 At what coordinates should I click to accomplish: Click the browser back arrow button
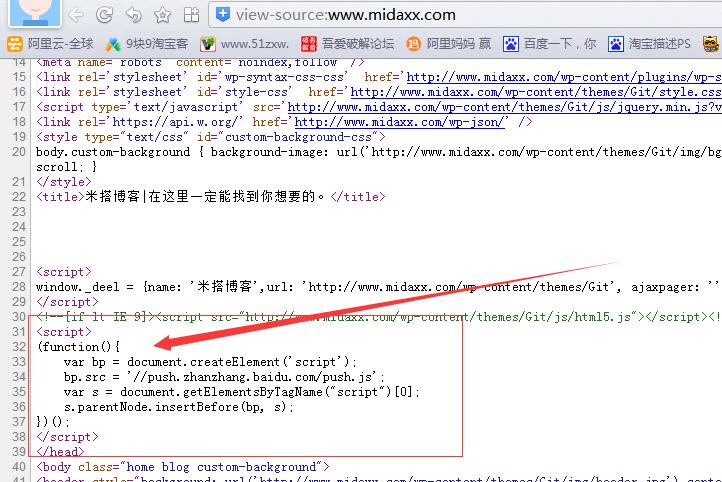[76, 15]
